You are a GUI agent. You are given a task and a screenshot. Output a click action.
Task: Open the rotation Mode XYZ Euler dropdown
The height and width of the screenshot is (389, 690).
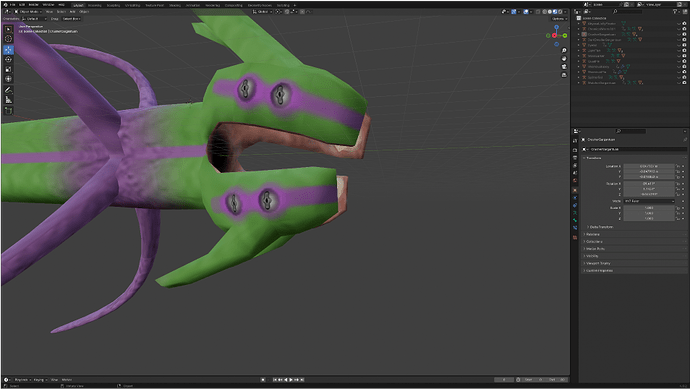(649, 201)
